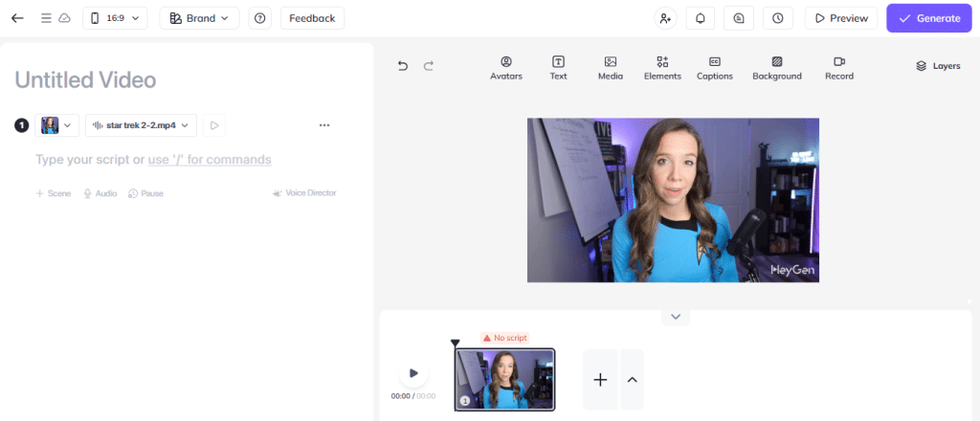The image size is (980, 421).
Task: Open the Background tool
Action: point(777,68)
